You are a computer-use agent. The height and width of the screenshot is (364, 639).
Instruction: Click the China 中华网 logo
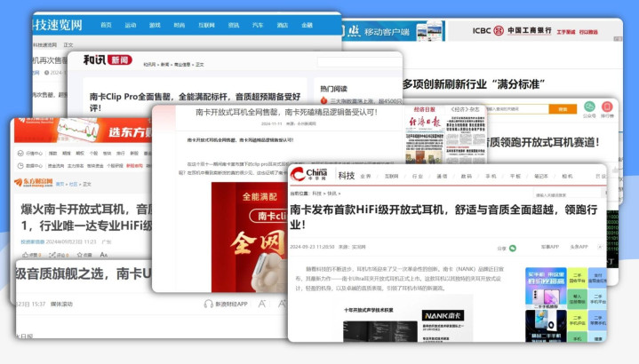[308, 174]
